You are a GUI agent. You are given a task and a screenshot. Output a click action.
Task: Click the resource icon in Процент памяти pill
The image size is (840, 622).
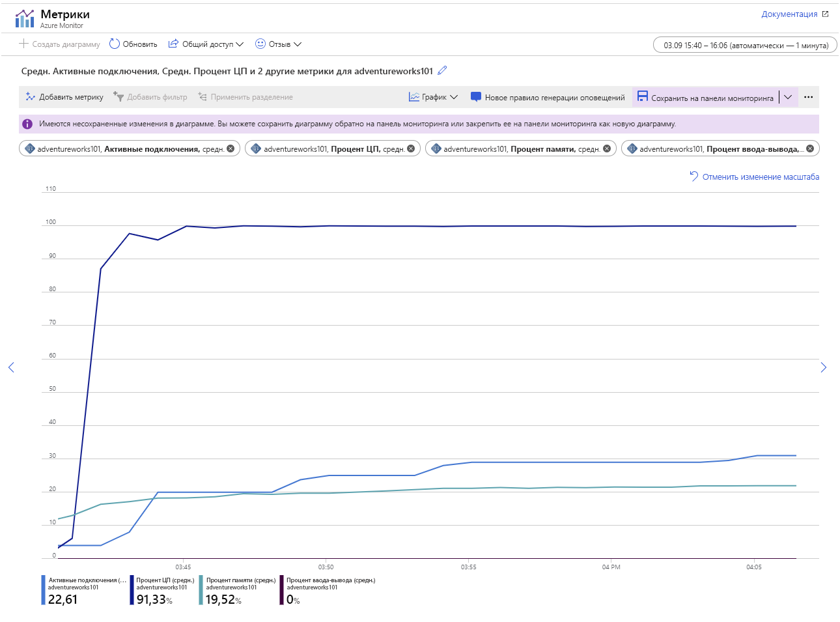coord(436,148)
